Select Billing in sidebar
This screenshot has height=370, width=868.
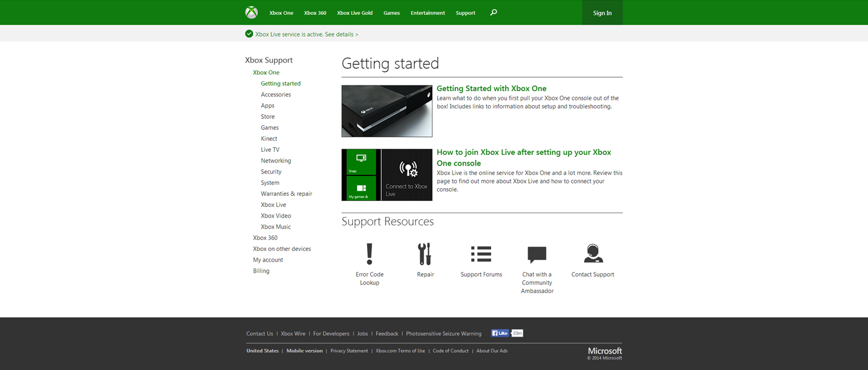coord(261,271)
